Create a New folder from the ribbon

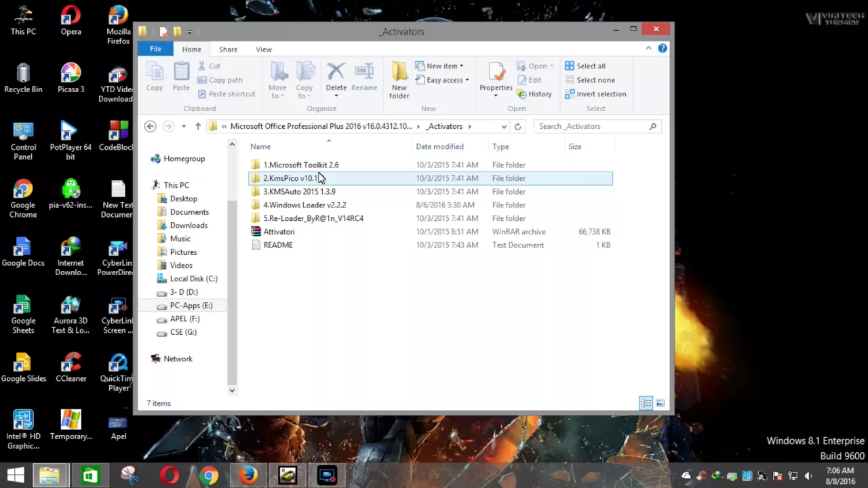(x=399, y=80)
